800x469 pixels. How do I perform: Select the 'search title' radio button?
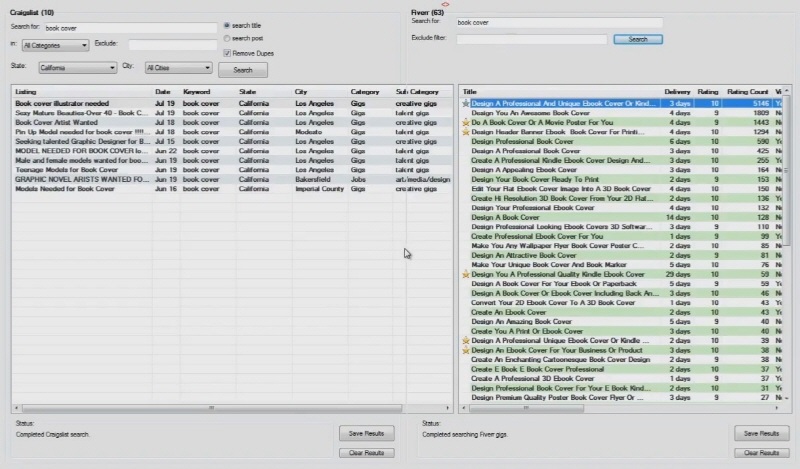[x=227, y=26]
